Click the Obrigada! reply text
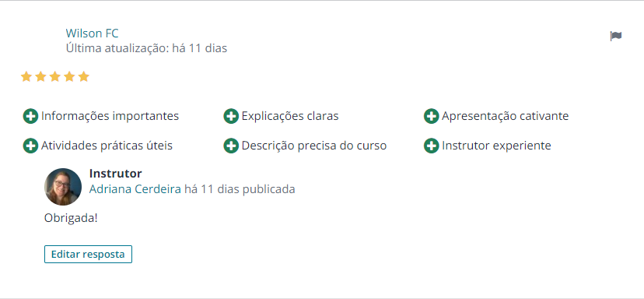Image resolution: width=644 pixels, height=299 pixels. (x=71, y=218)
